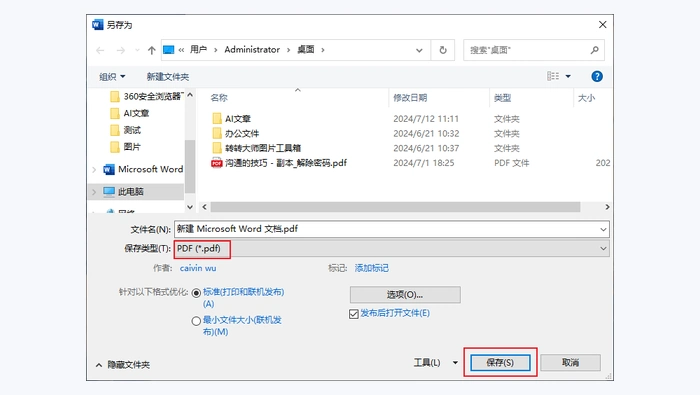Open the 工具(L) dropdown
The width and height of the screenshot is (700, 395).
click(x=436, y=362)
